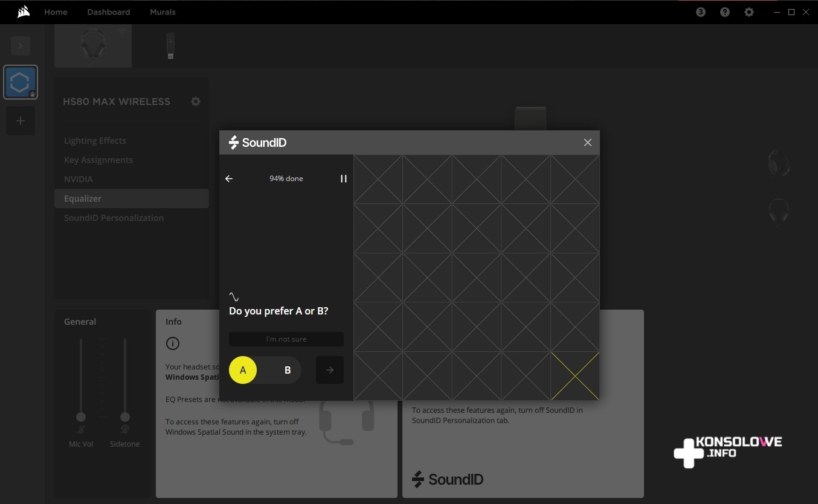The height and width of the screenshot is (504, 818).
Task: Pause the SoundID test
Action: (x=344, y=179)
